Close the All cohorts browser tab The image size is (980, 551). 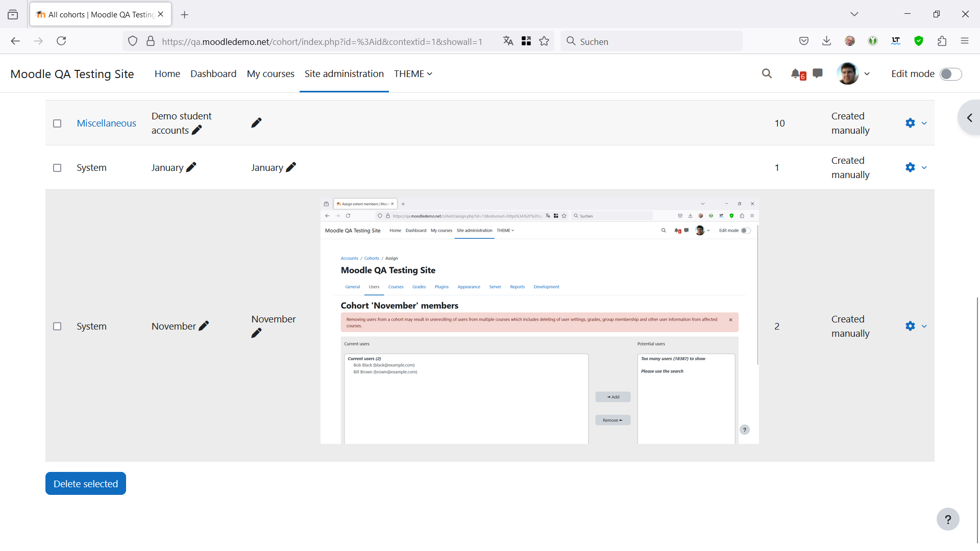tap(161, 14)
